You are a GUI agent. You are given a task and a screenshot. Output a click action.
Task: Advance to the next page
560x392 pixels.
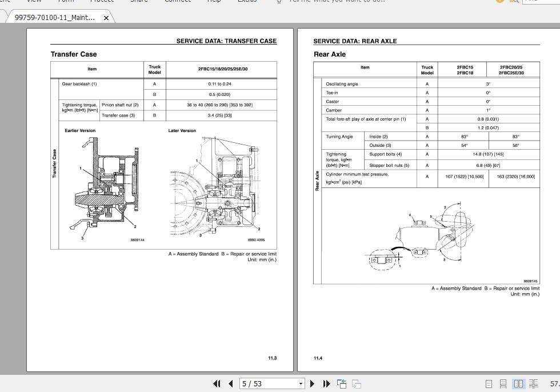[x=313, y=383]
